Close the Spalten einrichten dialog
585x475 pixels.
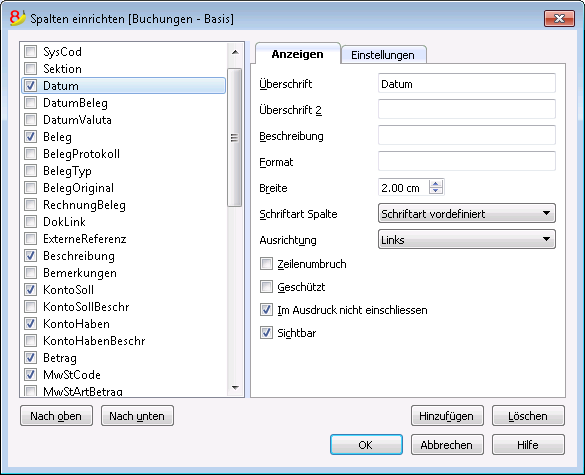[559, 18]
